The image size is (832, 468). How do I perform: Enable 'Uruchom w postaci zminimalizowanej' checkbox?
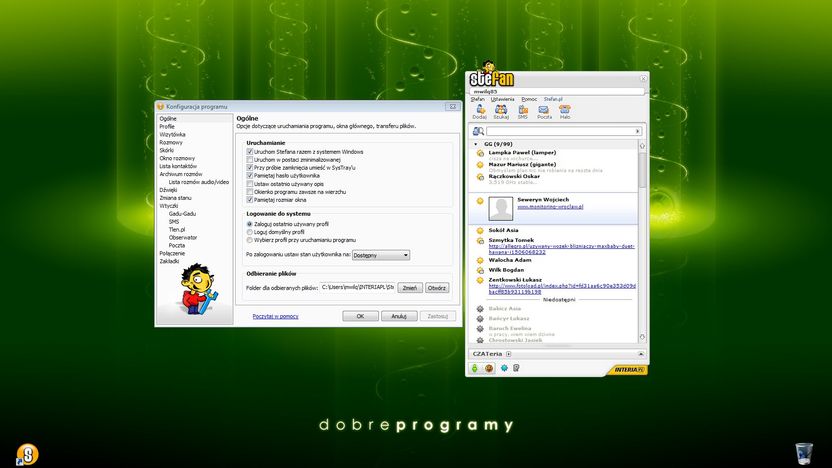point(249,160)
